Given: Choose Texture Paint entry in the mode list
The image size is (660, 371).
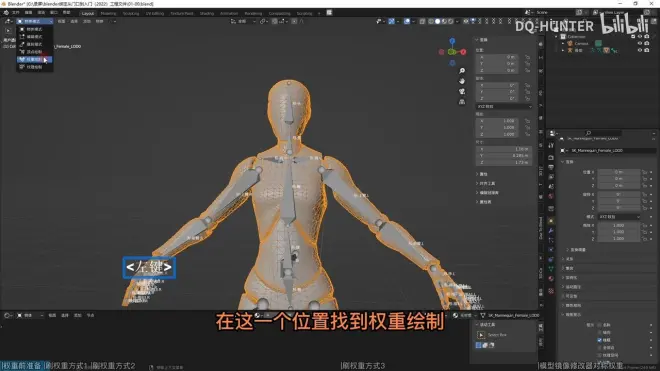Looking at the screenshot, I should click(35, 67).
